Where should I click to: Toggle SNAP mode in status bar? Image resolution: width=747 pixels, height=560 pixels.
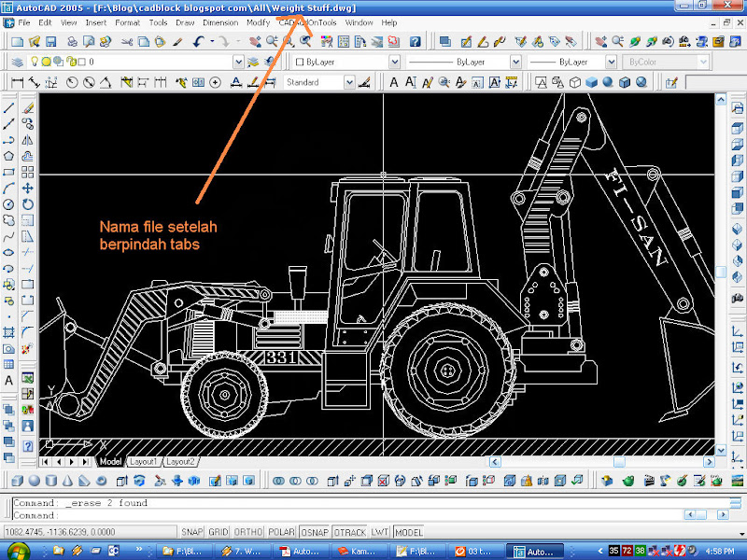[x=192, y=532]
